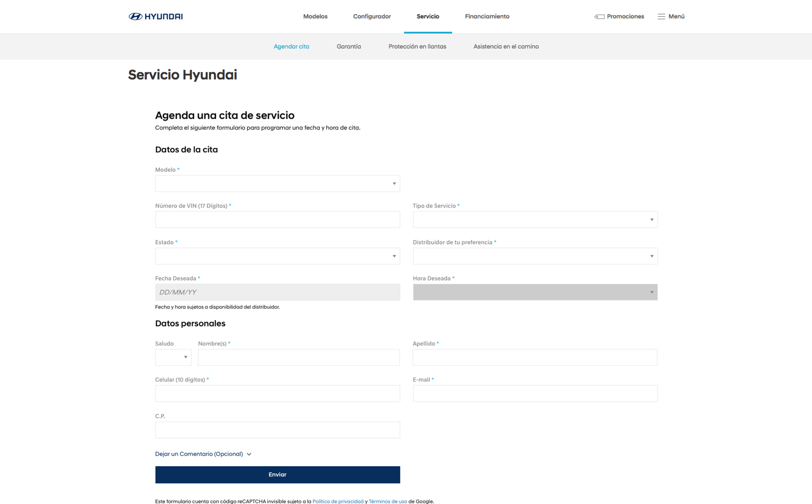Open Protección en llantas tab
812x504 pixels.
click(417, 47)
